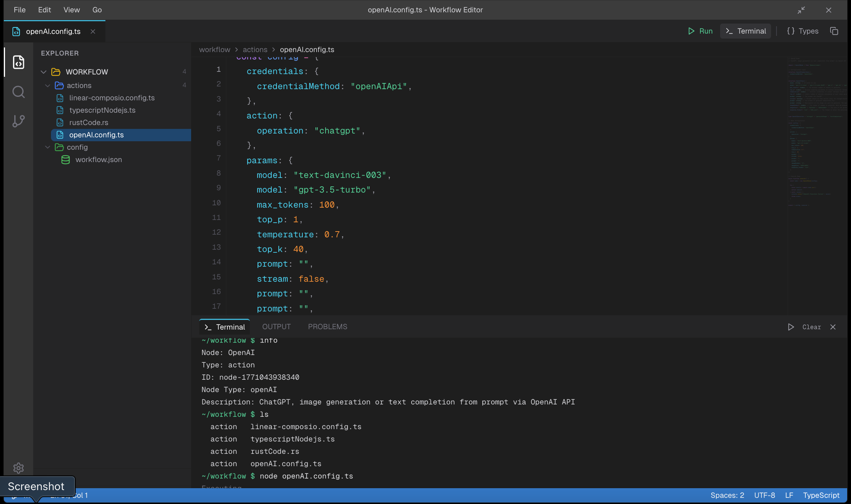This screenshot has width=851, height=504.
Task: Click the copy icon next to Types
Action: (834, 31)
